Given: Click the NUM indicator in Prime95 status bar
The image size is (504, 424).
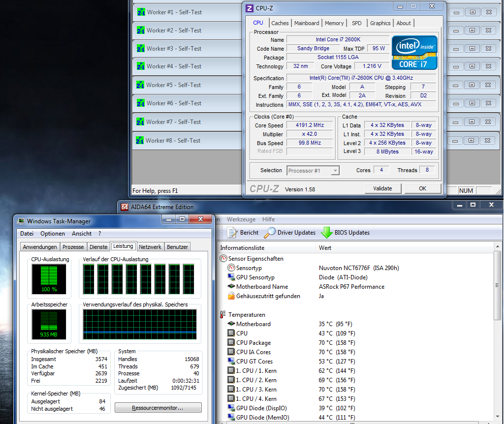Looking at the screenshot, I should tap(466, 190).
